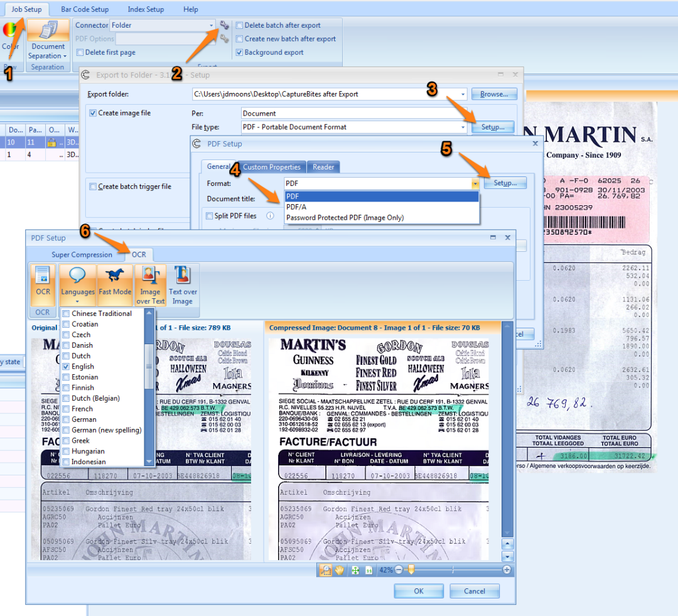Click the Browse button
678x616 pixels.
pyautogui.click(x=494, y=94)
